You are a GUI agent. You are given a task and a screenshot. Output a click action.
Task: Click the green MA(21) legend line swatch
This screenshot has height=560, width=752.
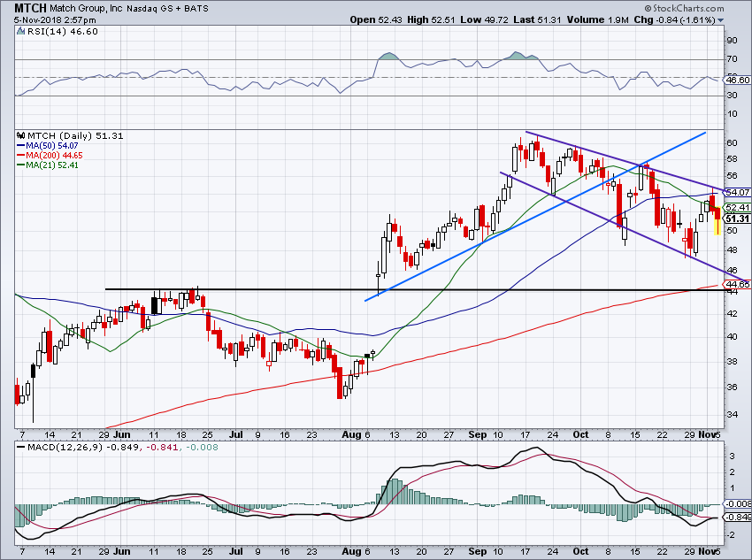coord(21,165)
